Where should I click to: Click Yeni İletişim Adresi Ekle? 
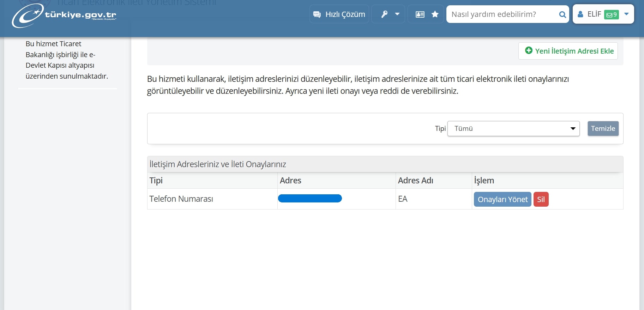point(568,51)
